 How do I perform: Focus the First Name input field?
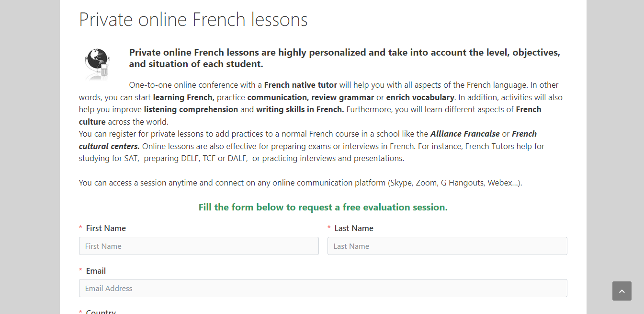pos(199,246)
